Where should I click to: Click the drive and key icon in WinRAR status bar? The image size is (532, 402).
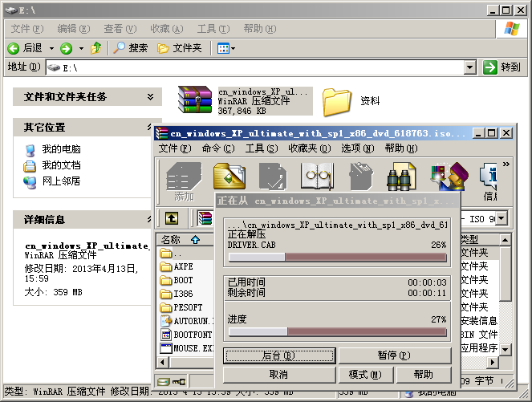pos(172,382)
